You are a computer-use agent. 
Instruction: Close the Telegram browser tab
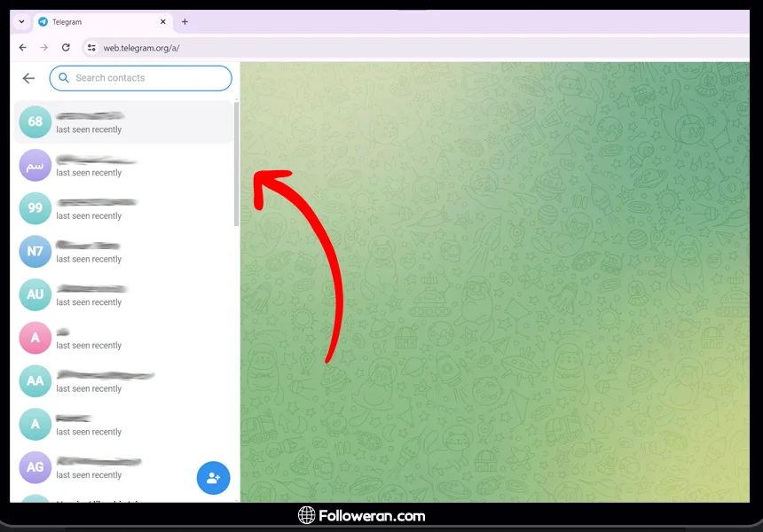162,22
